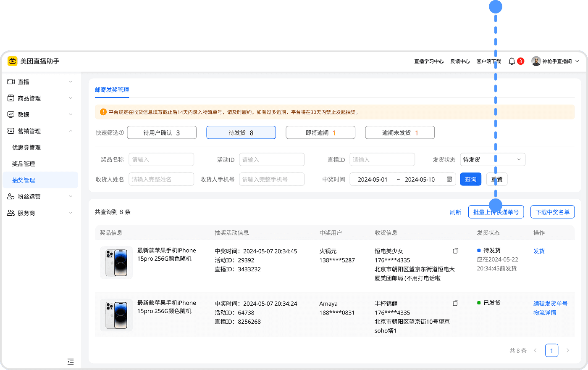Image resolution: width=588 pixels, height=370 pixels.
Task: Click the help icon beside 快速筛选
Action: (121, 132)
